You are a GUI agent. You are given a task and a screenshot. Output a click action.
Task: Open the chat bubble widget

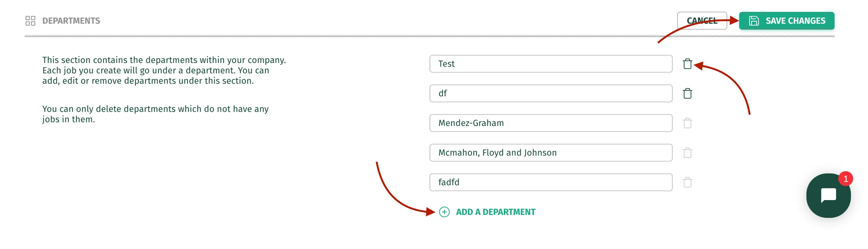tap(828, 196)
